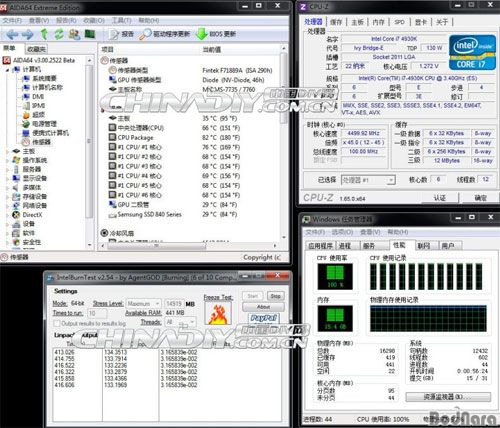Viewport: 500px width, 428px height.
Task: Click the network devices tree icon
Action: click(16, 206)
